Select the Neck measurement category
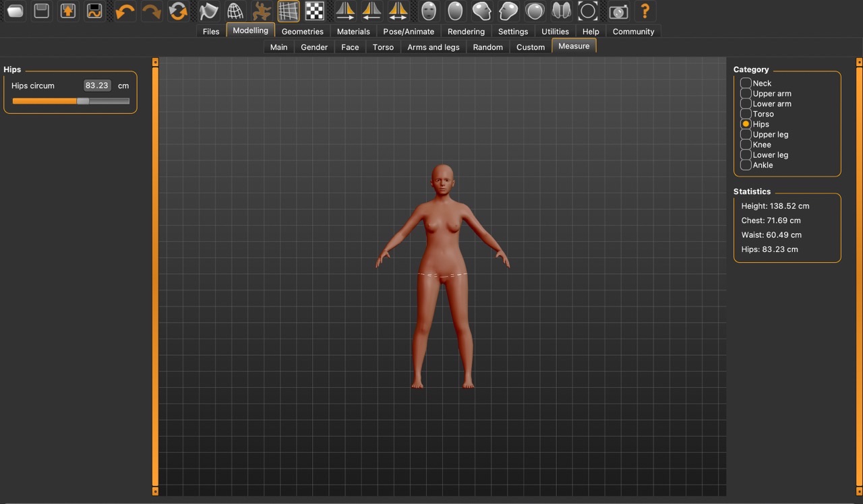The height and width of the screenshot is (504, 863). [x=746, y=84]
